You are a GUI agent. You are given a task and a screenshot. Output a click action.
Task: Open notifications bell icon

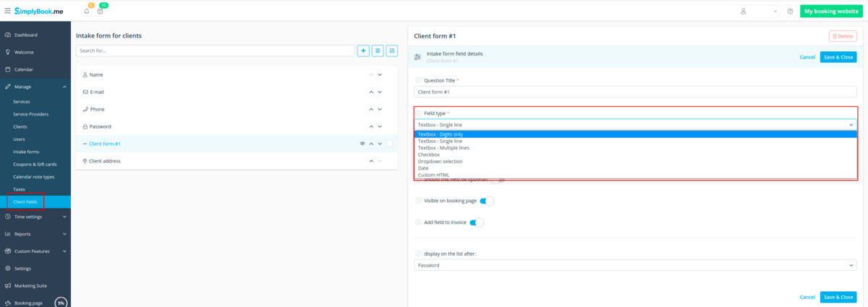(87, 12)
